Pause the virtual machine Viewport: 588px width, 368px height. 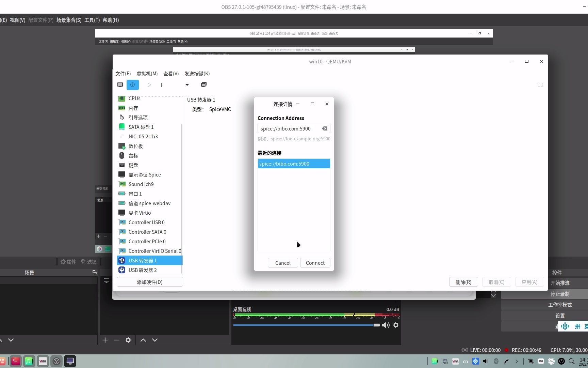tap(162, 85)
